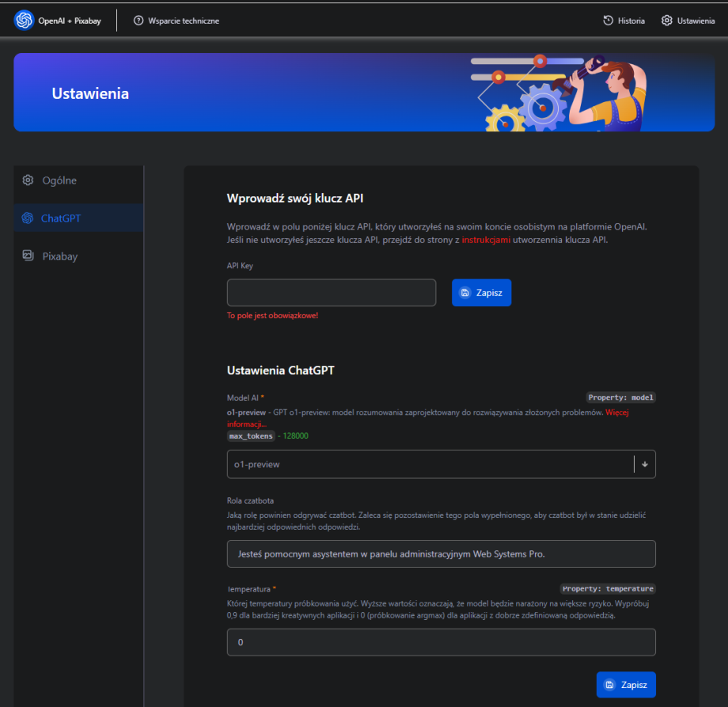Click the Historia clock icon
Image resolution: width=728 pixels, height=707 pixels.
(608, 21)
